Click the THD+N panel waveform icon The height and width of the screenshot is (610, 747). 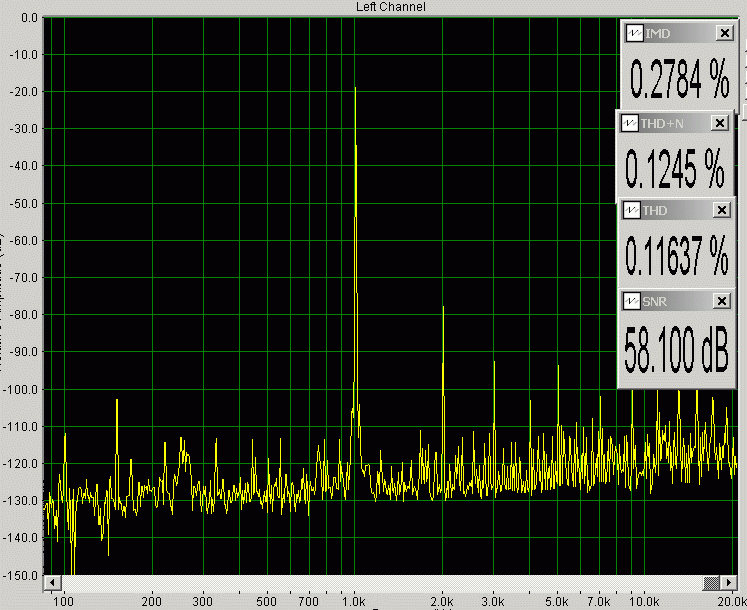(630, 123)
